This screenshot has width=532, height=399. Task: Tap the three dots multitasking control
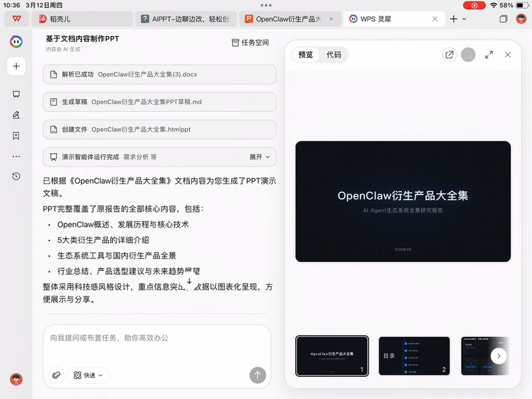click(266, 5)
